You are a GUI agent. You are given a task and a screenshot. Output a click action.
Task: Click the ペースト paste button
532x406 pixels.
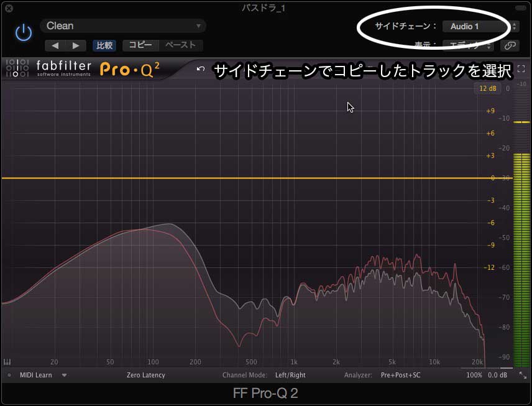(x=180, y=45)
